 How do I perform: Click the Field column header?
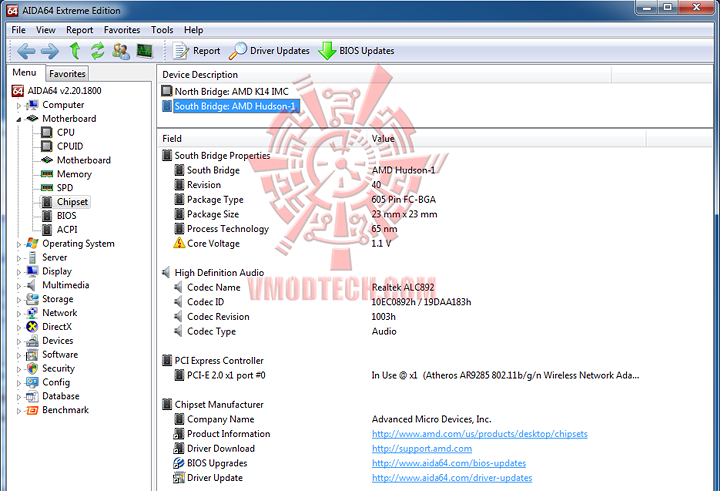click(263, 139)
